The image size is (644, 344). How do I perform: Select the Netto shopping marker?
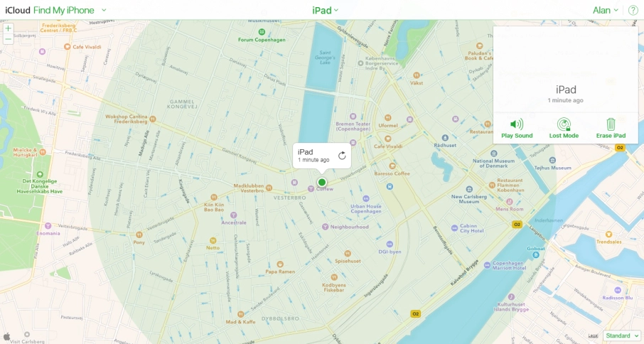tap(213, 240)
